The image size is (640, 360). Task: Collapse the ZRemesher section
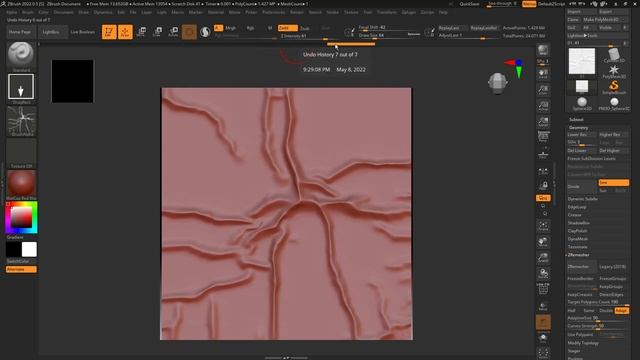coord(578,255)
